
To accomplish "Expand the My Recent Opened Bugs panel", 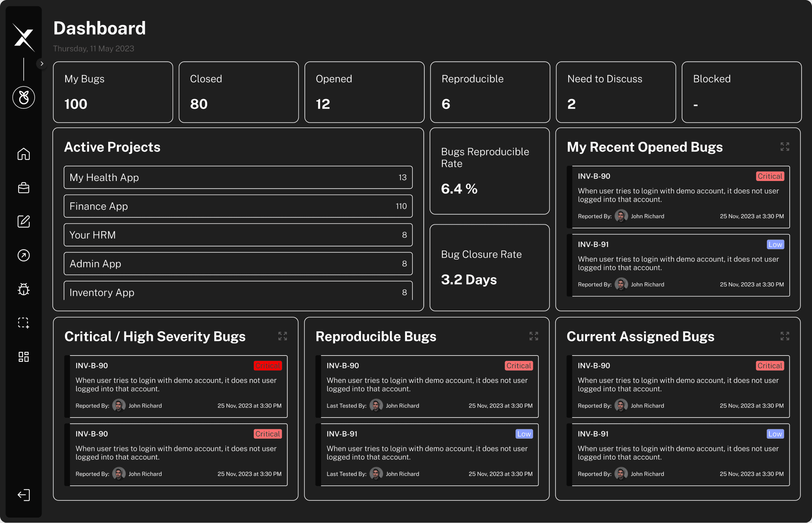I will pyautogui.click(x=785, y=147).
